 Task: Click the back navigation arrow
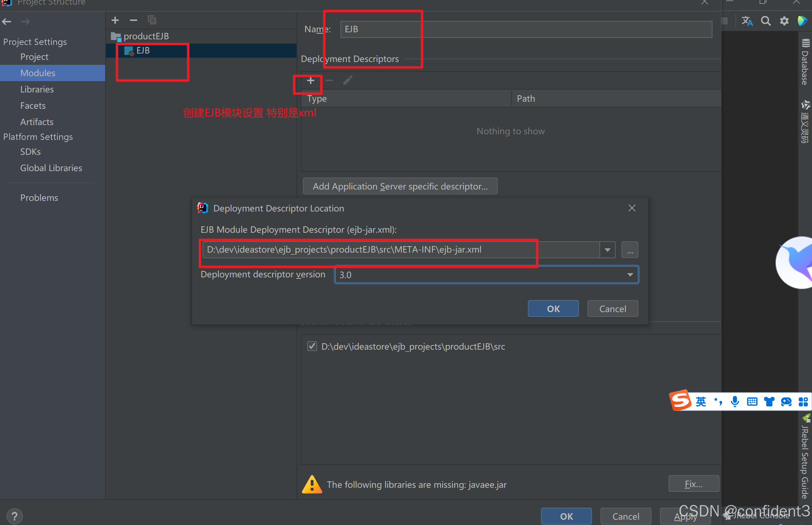pyautogui.click(x=7, y=22)
